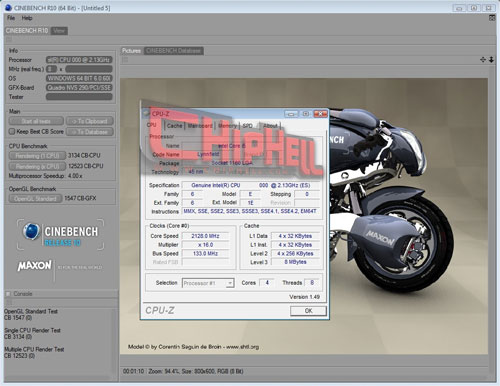Click OK in the CPU-Z window
500x386 pixels.
tap(308, 311)
